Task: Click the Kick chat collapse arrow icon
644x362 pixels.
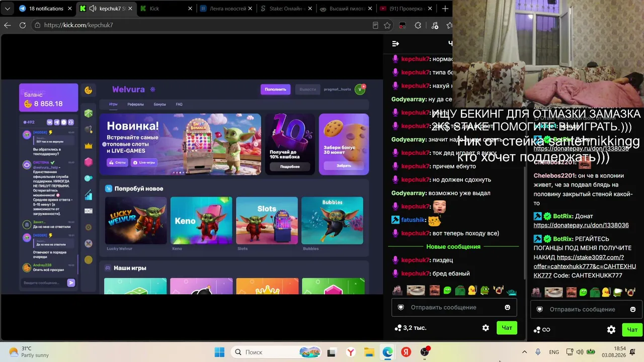Action: [x=395, y=44]
